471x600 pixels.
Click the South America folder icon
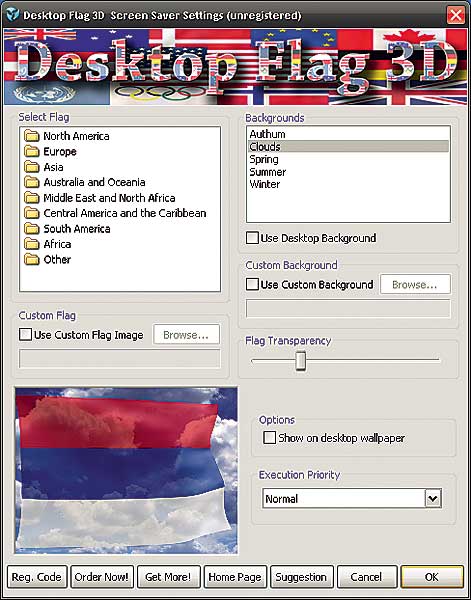click(31, 229)
